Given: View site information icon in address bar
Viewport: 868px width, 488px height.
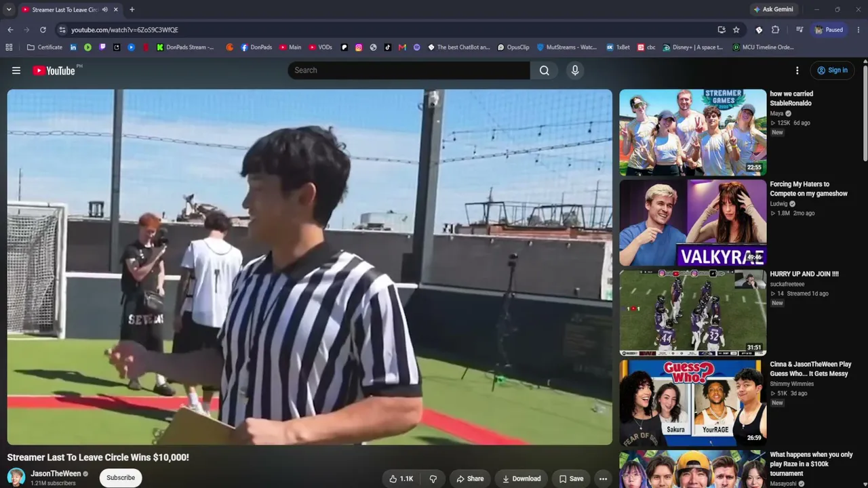Looking at the screenshot, I should tap(62, 30).
